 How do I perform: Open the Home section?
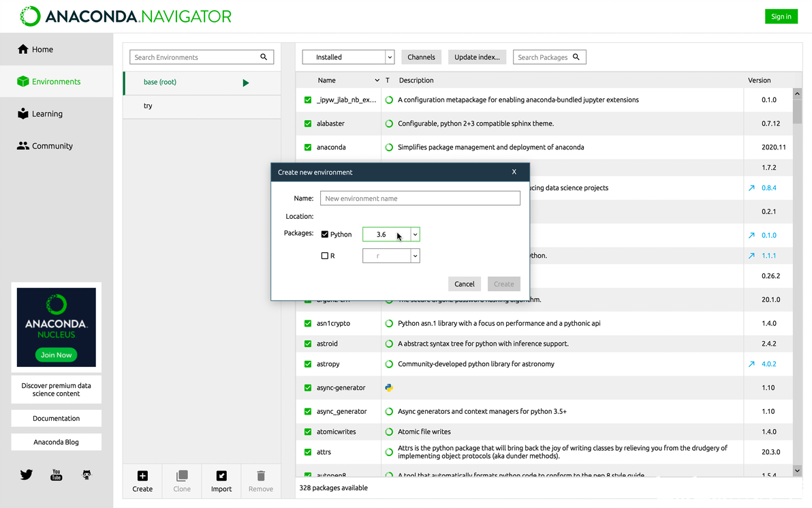coord(57,49)
